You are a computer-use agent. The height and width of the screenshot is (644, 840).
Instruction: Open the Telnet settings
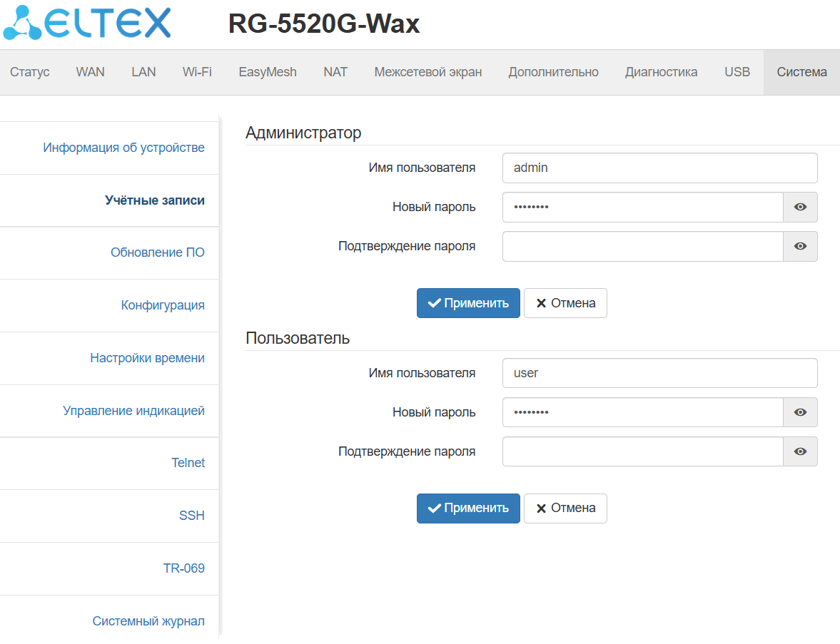(188, 463)
